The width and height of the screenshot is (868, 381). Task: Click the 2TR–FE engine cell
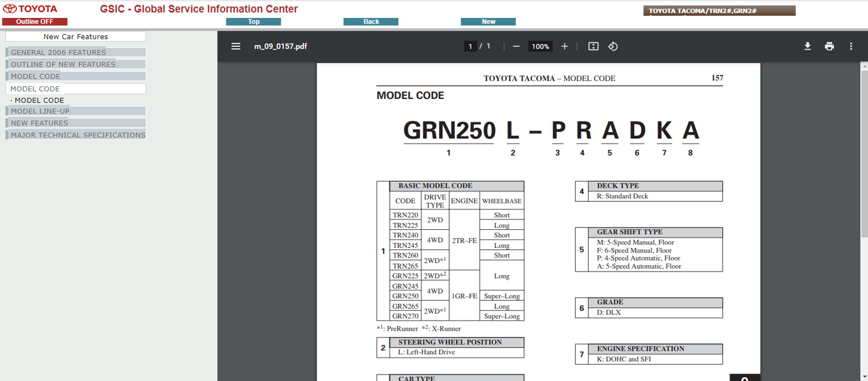point(464,240)
